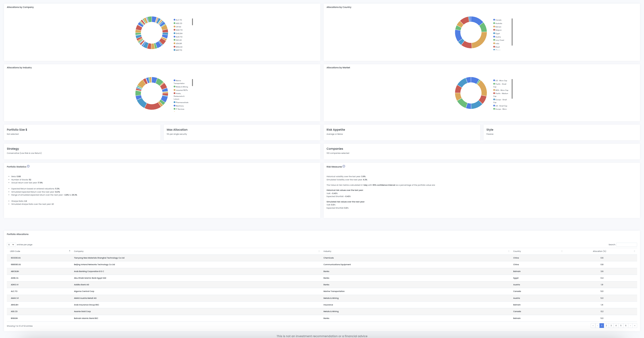Jump to last page using the double-arrow icon
This screenshot has height=338, width=644.
point(635,326)
